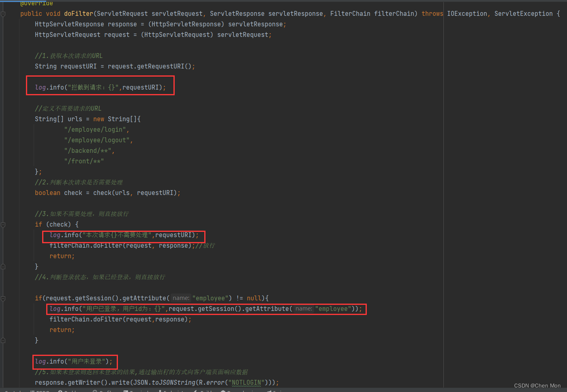Click the '用户未登录' log string
Image resolution: width=567 pixels, height=392 pixels.
pyautogui.click(x=86, y=362)
